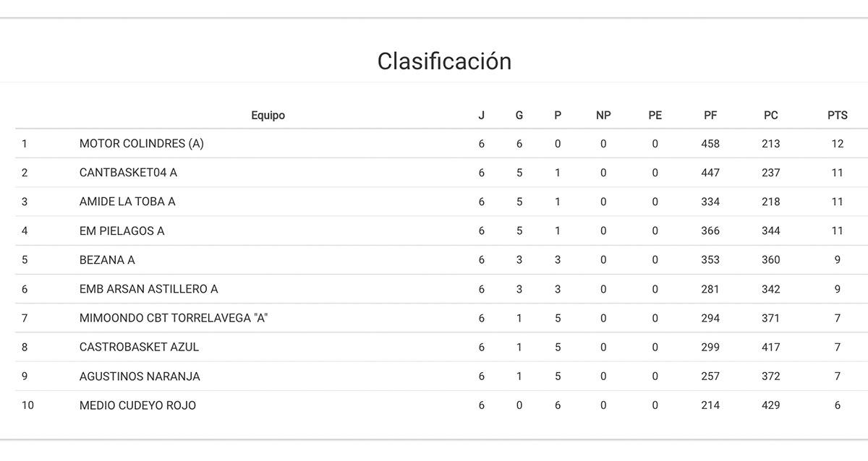This screenshot has width=868, height=461.
Task: Open AGUSTINOS NARANJA team entry
Action: pyautogui.click(x=140, y=376)
